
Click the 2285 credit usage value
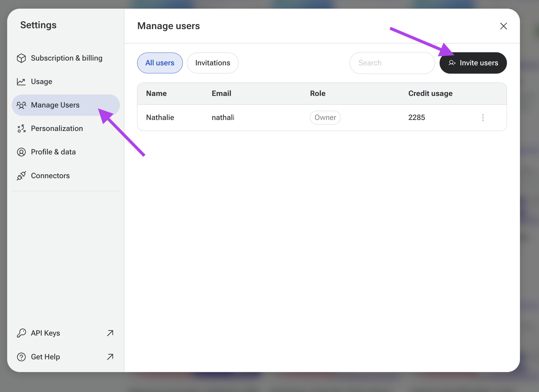(x=417, y=118)
